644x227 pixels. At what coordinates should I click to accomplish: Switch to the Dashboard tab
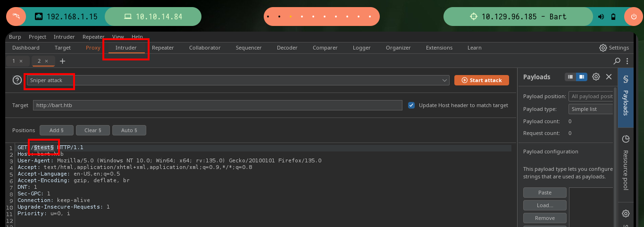(26, 48)
